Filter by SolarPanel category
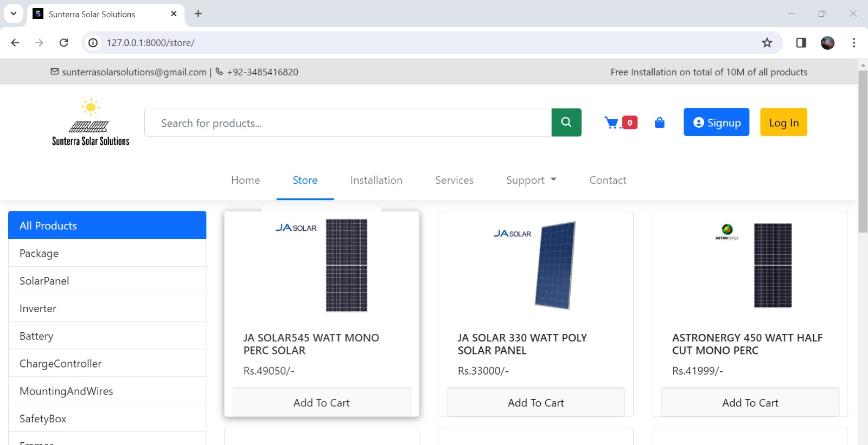Viewport: 868px width, 445px height. tap(107, 280)
